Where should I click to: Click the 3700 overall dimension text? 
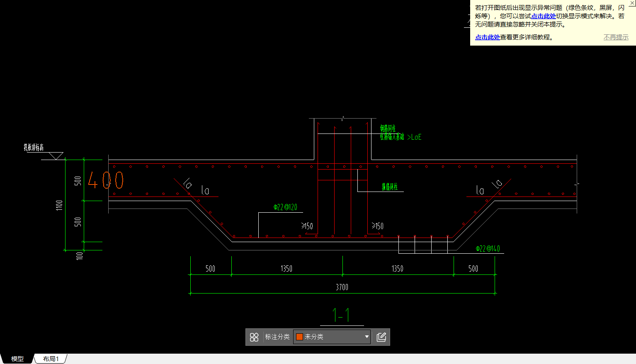342,287
